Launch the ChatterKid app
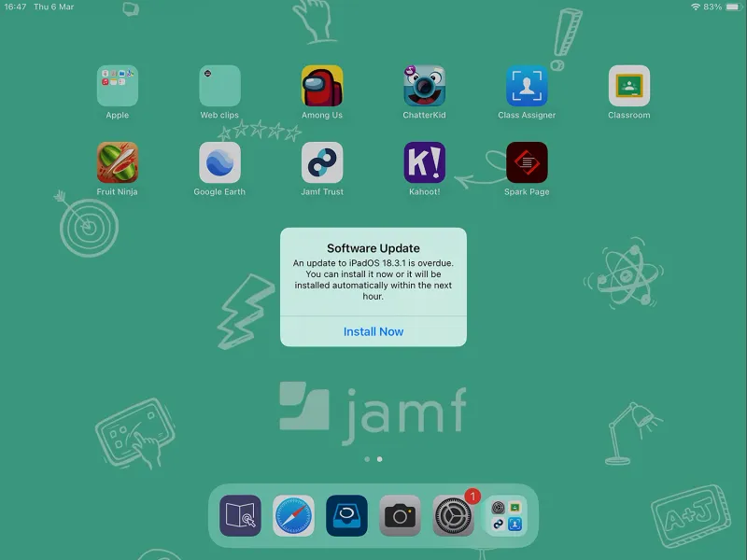Image resolution: width=747 pixels, height=560 pixels. (x=424, y=86)
